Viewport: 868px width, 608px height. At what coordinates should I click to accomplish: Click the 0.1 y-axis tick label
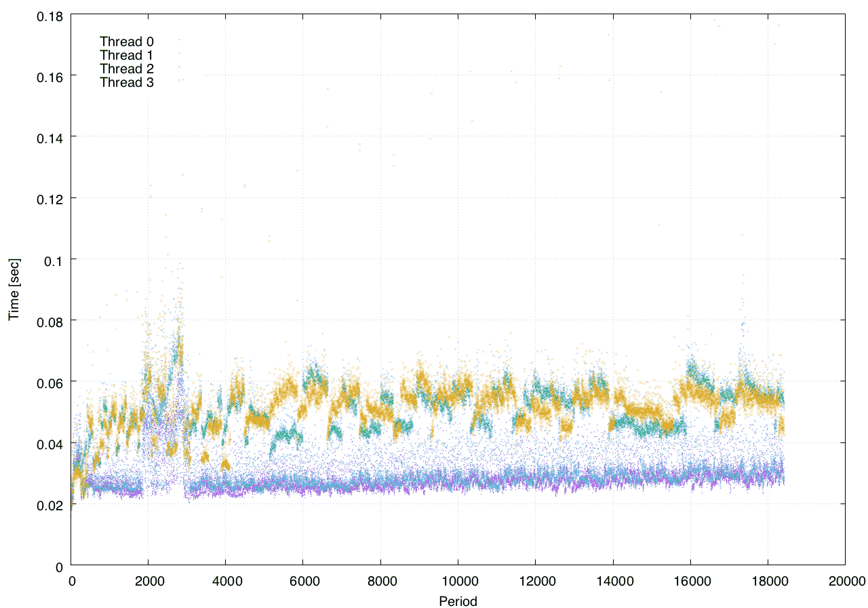pyautogui.click(x=54, y=260)
